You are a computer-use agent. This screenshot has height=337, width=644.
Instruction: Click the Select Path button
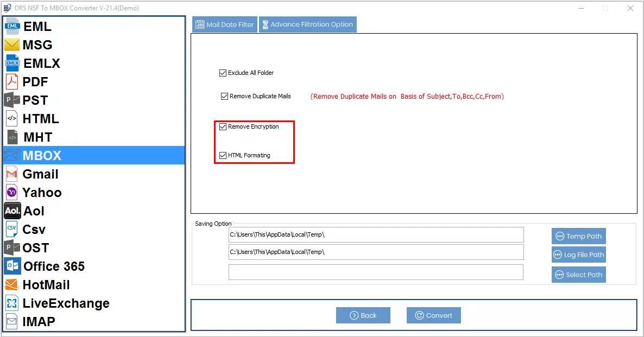[579, 275]
